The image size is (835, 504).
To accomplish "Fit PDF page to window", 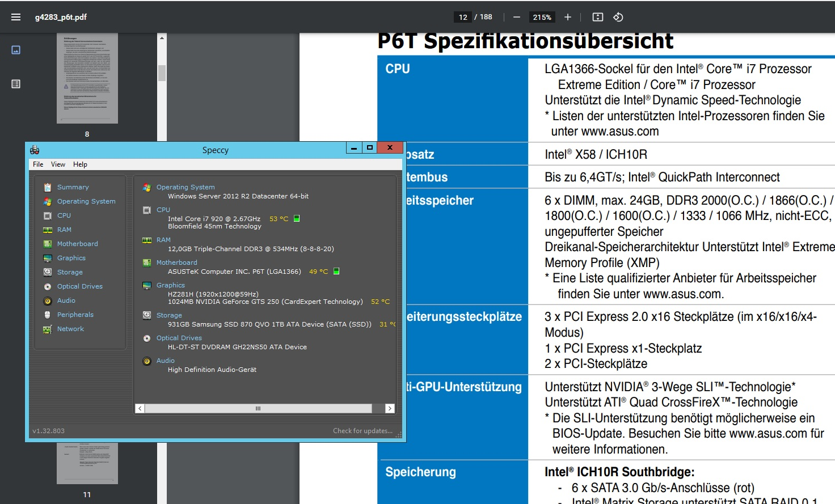I will [598, 17].
